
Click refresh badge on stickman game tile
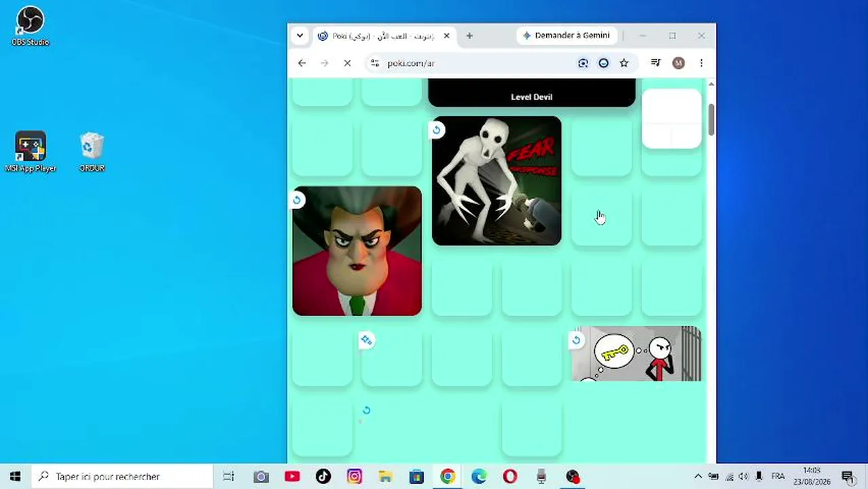click(577, 340)
